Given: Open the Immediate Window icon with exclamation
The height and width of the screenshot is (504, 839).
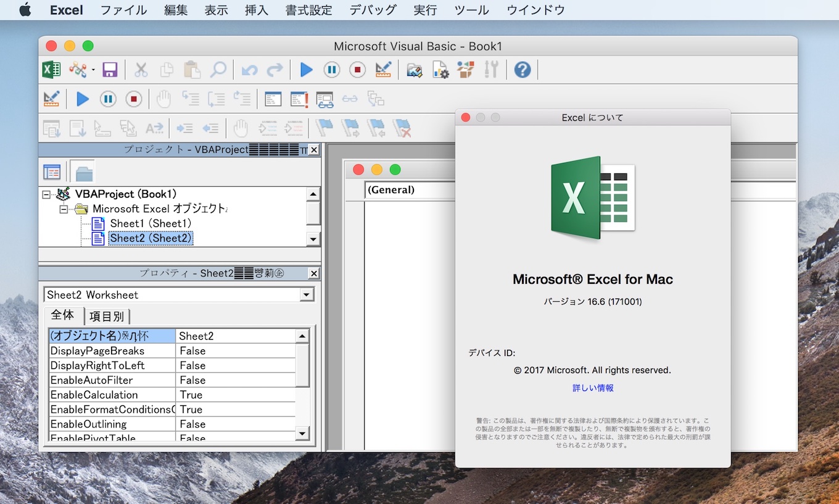Looking at the screenshot, I should pyautogui.click(x=299, y=99).
